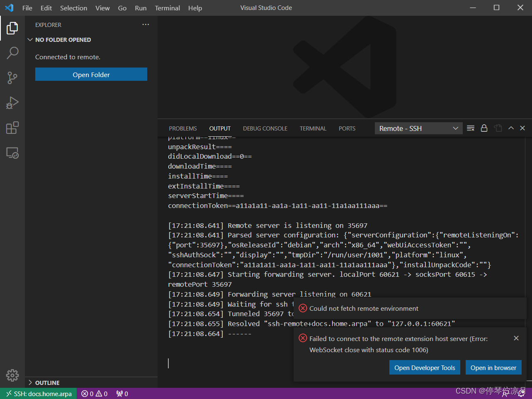Click the connectionToken== output line
The height and width of the screenshot is (399, 532).
pyautogui.click(x=277, y=206)
